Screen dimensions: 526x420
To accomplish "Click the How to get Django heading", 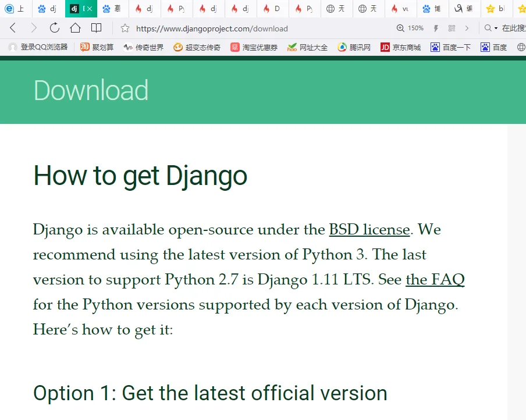I will click(140, 176).
